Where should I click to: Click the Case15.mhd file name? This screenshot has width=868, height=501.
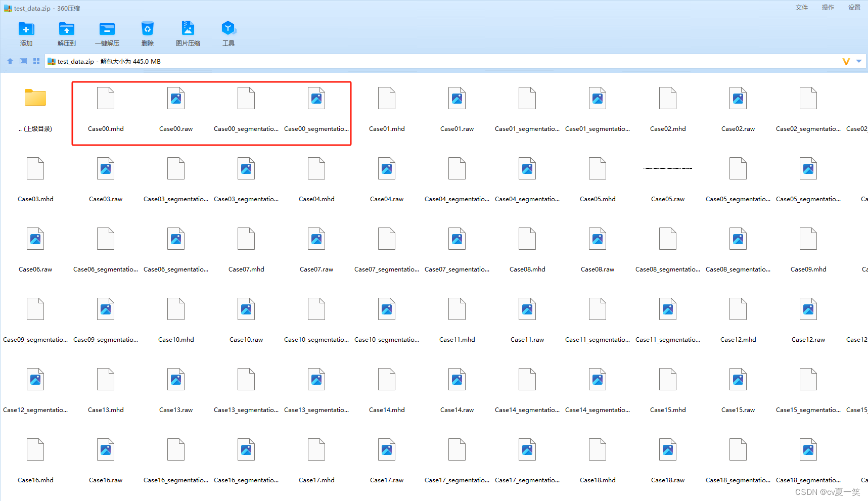(x=668, y=410)
